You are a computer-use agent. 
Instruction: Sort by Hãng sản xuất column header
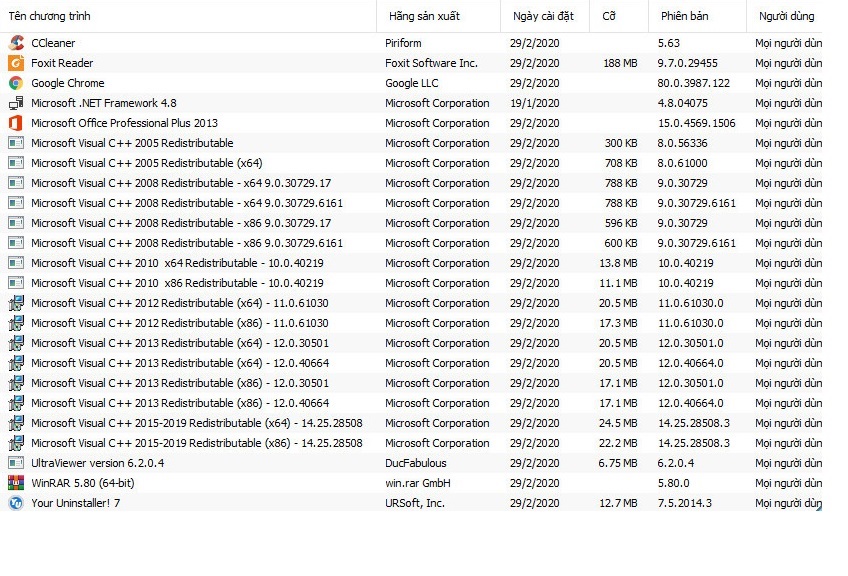(439, 16)
